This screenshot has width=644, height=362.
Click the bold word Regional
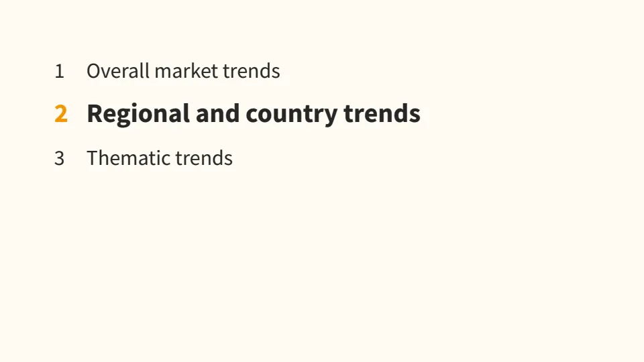click(138, 115)
